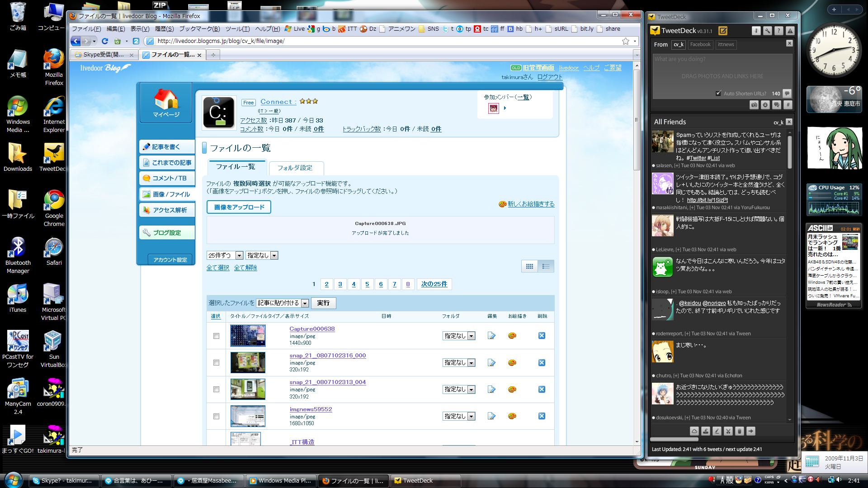This screenshot has height=488, width=868.
Task: Open folder dropdown for imgnews59552 row
Action: 459,417
